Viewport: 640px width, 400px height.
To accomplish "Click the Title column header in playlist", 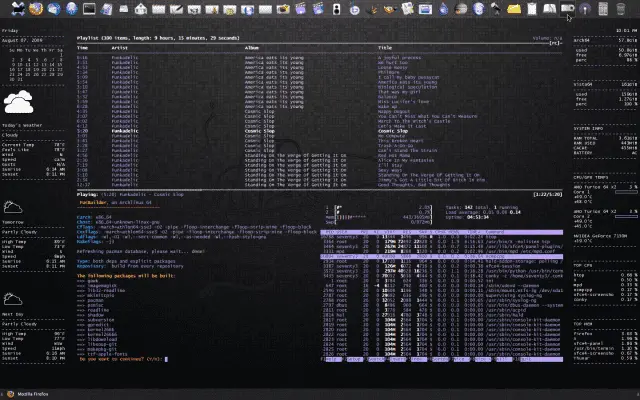I will click(x=385, y=48).
